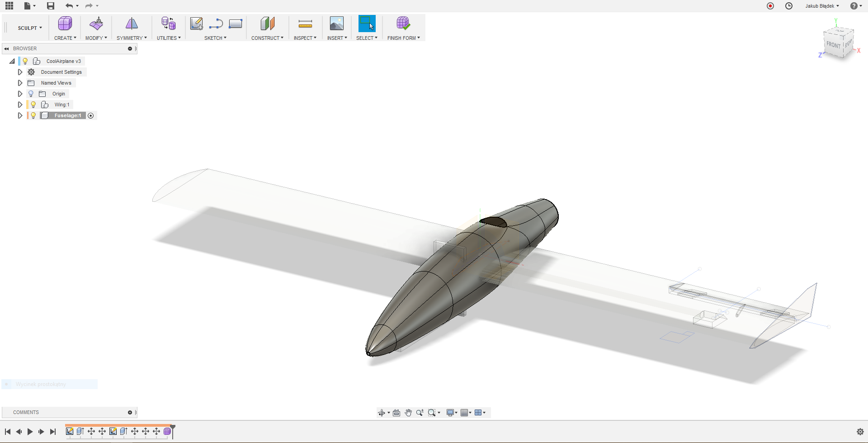Viewport: 868px width, 443px height.
Task: Open Grid and Snaps icon
Action: (x=464, y=413)
